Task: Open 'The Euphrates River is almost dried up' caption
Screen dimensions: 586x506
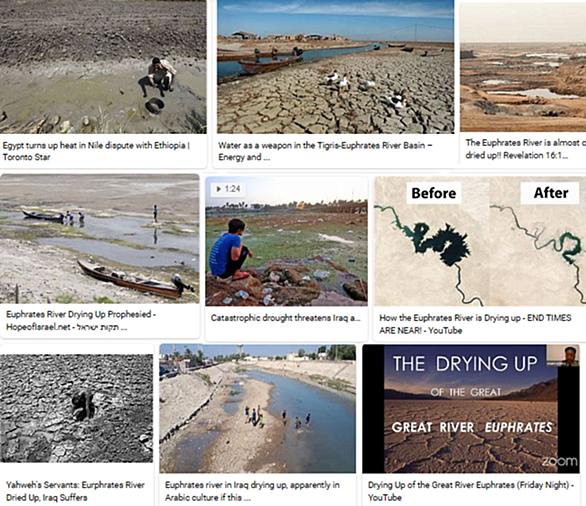Action: click(x=525, y=149)
